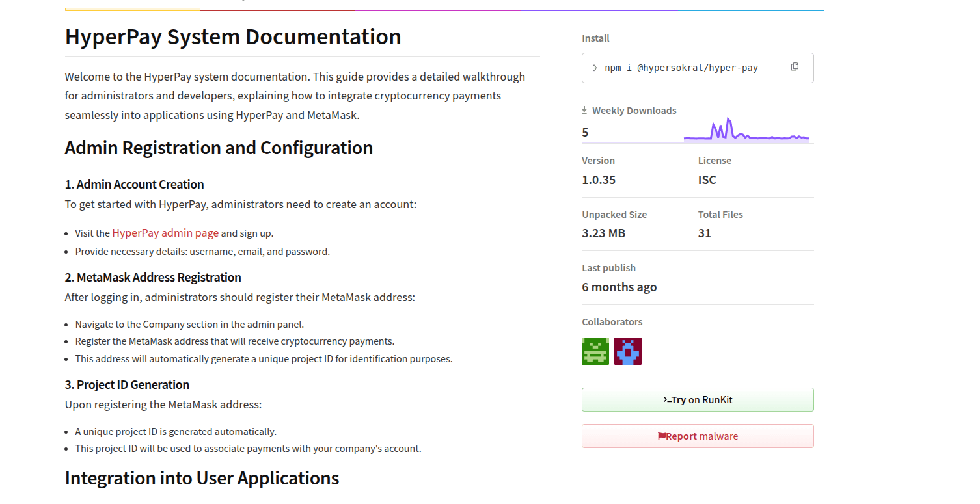This screenshot has height=504, width=980.
Task: Click 'Provide necessary details' bullet text
Action: point(202,252)
